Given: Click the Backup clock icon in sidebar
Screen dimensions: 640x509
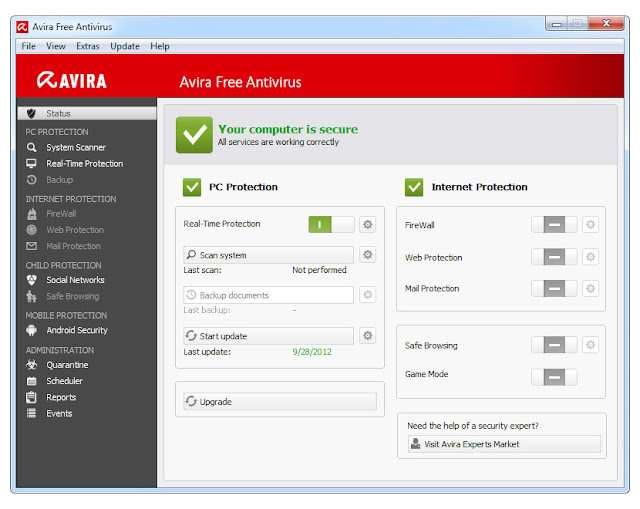Looking at the screenshot, I should click(31, 180).
